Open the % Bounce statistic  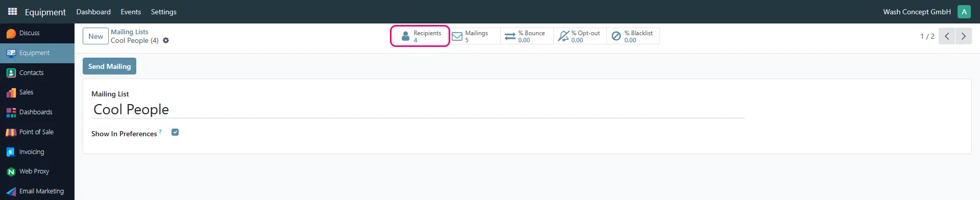click(x=527, y=36)
